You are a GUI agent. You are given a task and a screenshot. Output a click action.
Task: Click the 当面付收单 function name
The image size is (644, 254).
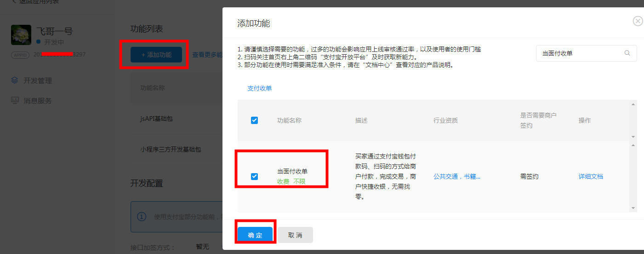coord(292,172)
